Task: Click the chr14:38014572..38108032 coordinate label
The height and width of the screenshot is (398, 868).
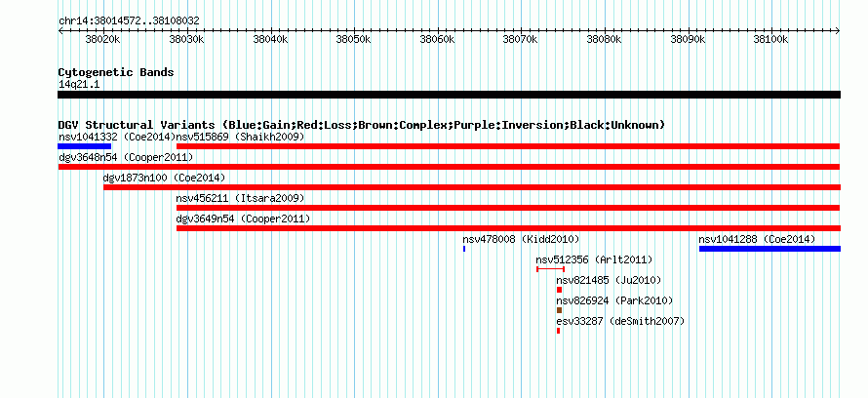Action: click(129, 21)
